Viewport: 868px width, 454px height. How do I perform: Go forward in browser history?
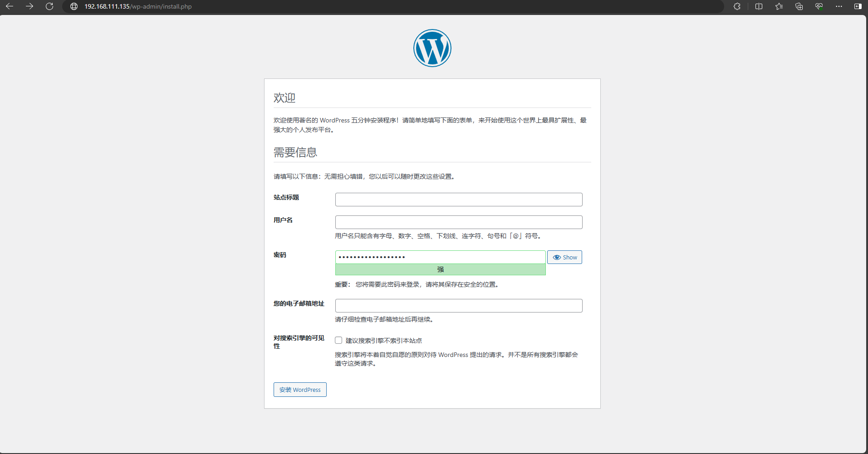(29, 6)
